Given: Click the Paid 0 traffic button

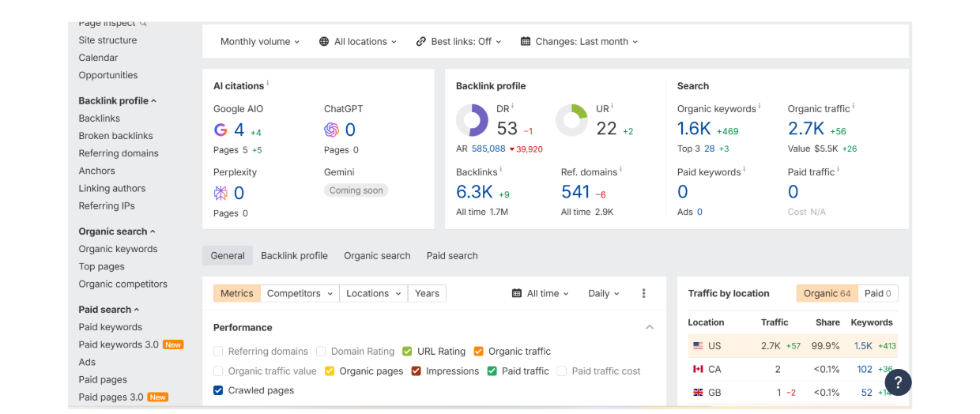Looking at the screenshot, I should (x=877, y=293).
